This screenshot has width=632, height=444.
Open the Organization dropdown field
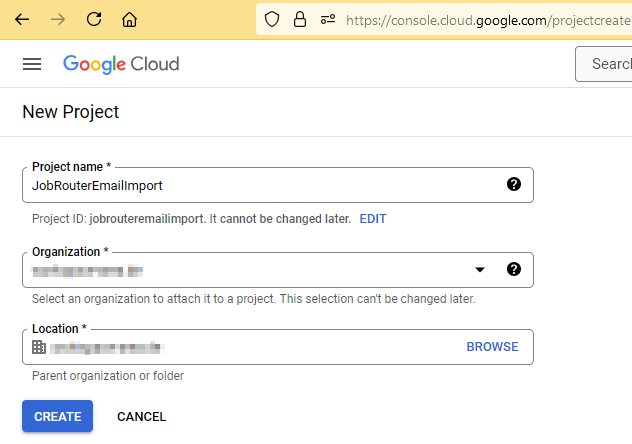click(278, 270)
